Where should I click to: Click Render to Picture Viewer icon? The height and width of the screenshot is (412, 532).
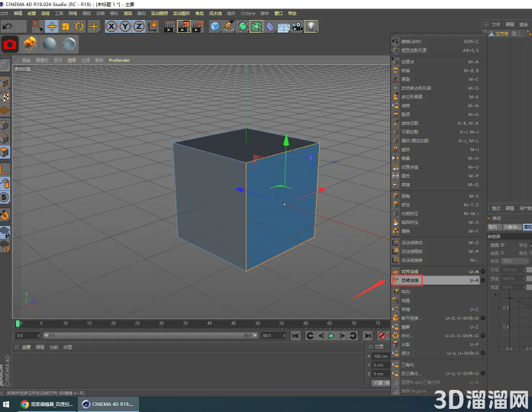tap(183, 27)
